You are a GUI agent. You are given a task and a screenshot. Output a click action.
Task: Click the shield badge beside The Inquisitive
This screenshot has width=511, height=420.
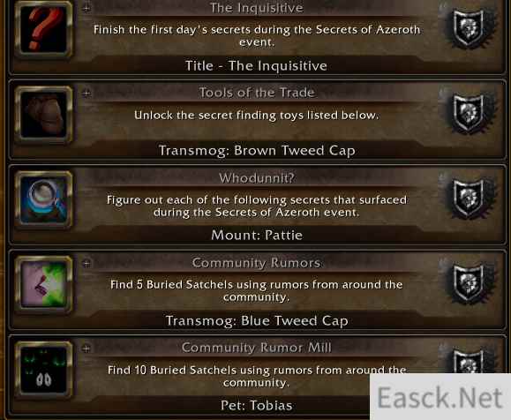tap(469, 29)
